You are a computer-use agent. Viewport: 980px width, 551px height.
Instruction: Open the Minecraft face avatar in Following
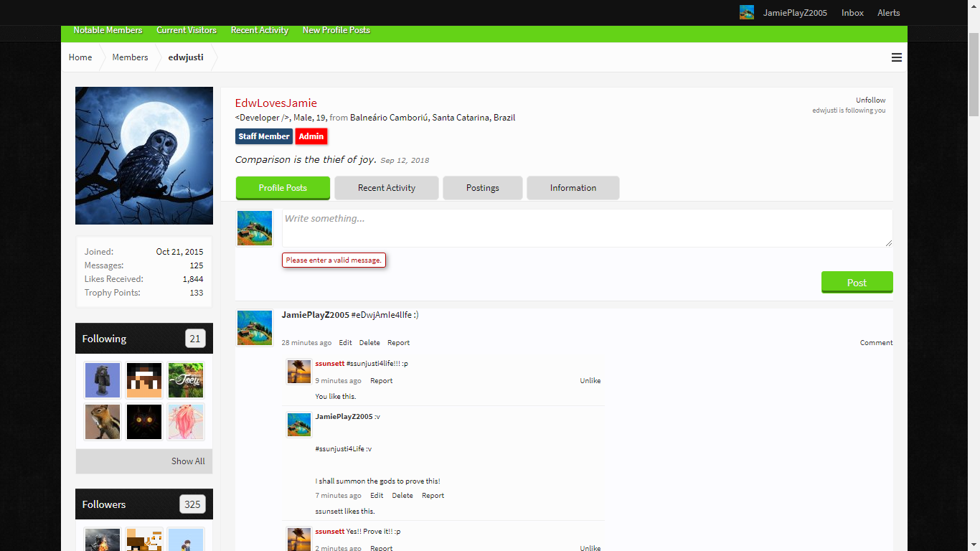point(144,380)
